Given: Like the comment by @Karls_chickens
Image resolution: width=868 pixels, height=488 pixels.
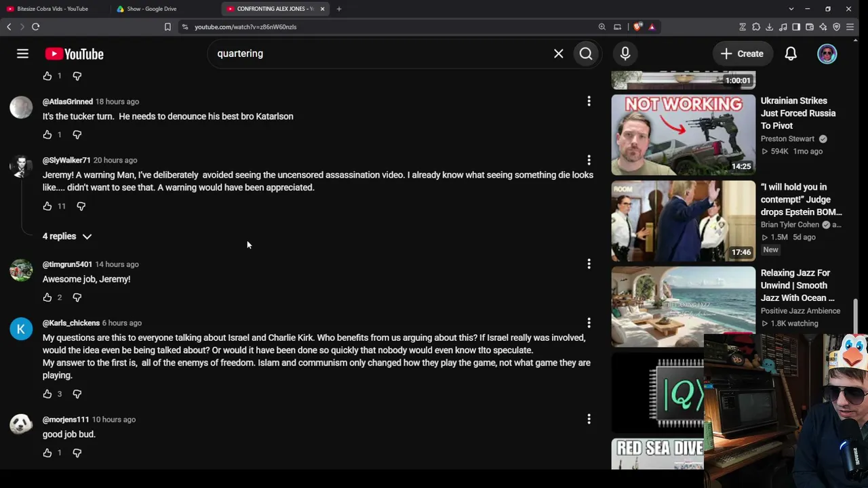Looking at the screenshot, I should click(x=47, y=394).
